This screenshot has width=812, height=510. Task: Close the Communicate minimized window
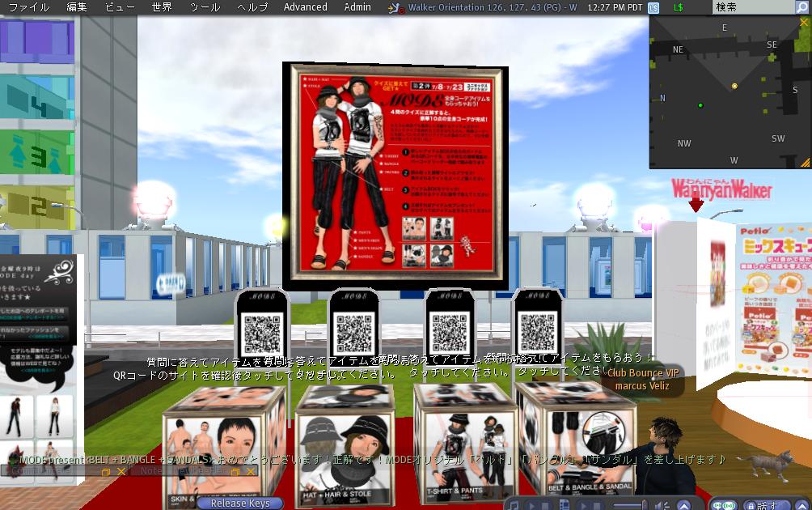(121, 472)
